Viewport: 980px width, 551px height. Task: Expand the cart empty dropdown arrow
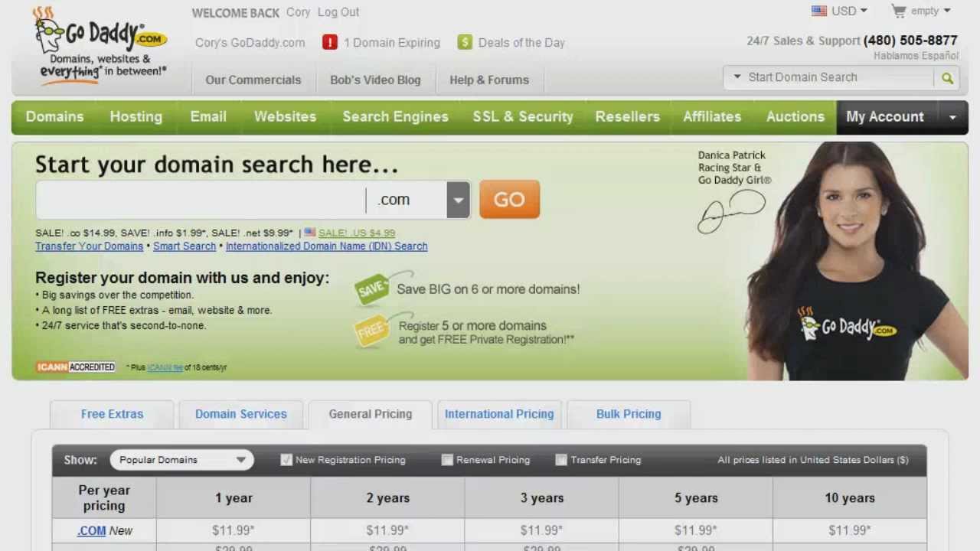coord(947,11)
